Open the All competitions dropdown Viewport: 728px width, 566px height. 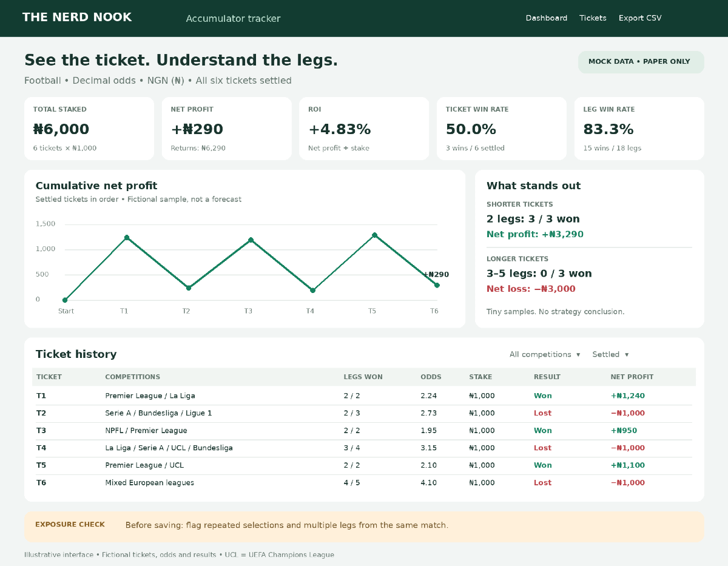(545, 354)
